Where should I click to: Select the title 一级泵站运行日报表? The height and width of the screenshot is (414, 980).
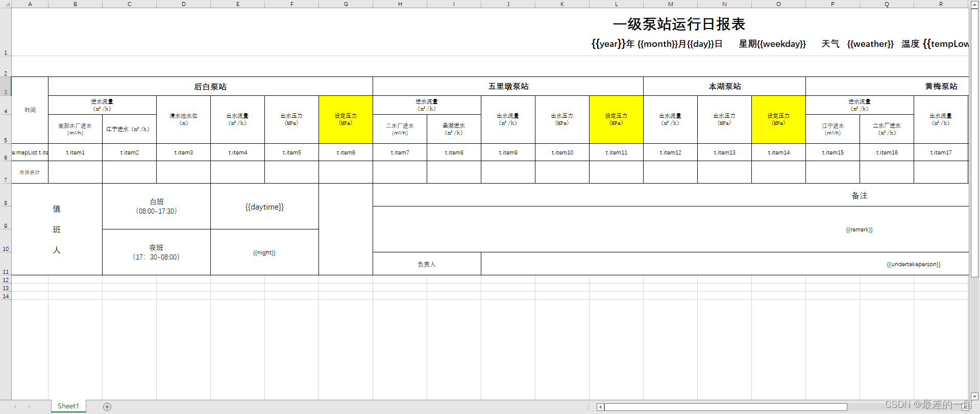coord(679,24)
